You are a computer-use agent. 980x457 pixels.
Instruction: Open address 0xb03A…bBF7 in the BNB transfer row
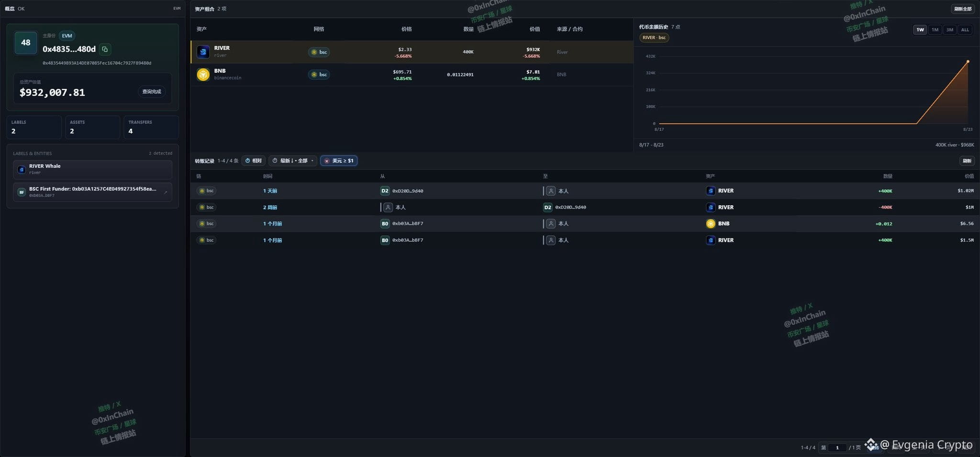tap(408, 223)
